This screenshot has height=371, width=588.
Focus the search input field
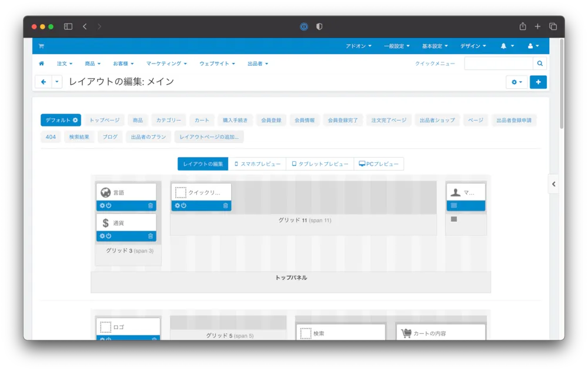pos(499,63)
